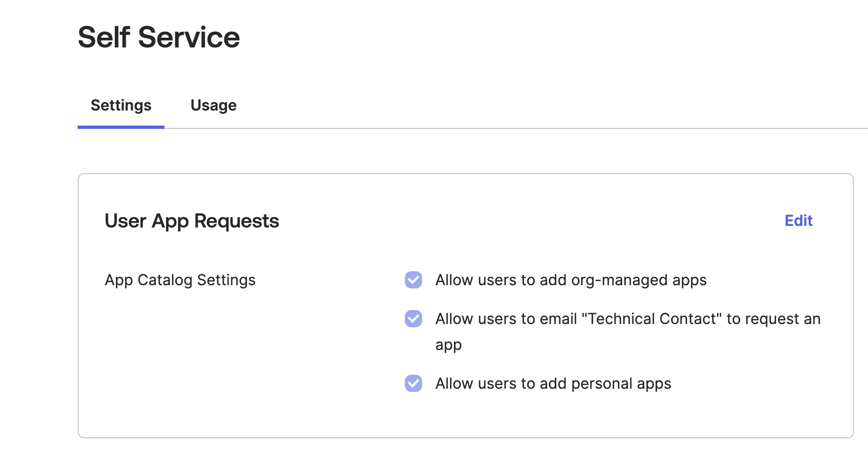Uncheck the add personal apps checkbox
Screen dimensions: 868x468
414,383
